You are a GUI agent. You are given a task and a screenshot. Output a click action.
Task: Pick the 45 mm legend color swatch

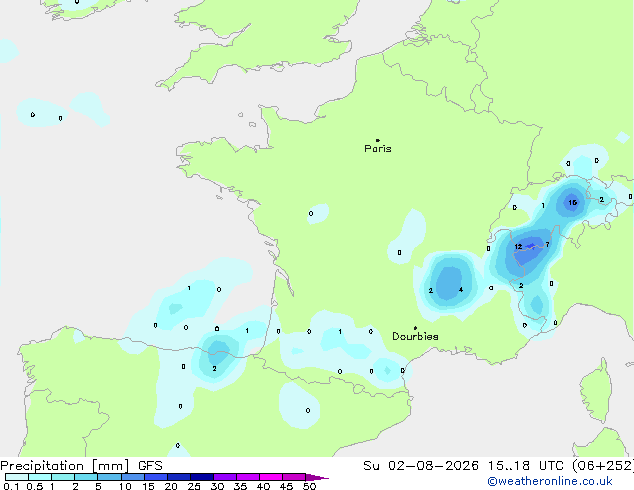[294, 477]
